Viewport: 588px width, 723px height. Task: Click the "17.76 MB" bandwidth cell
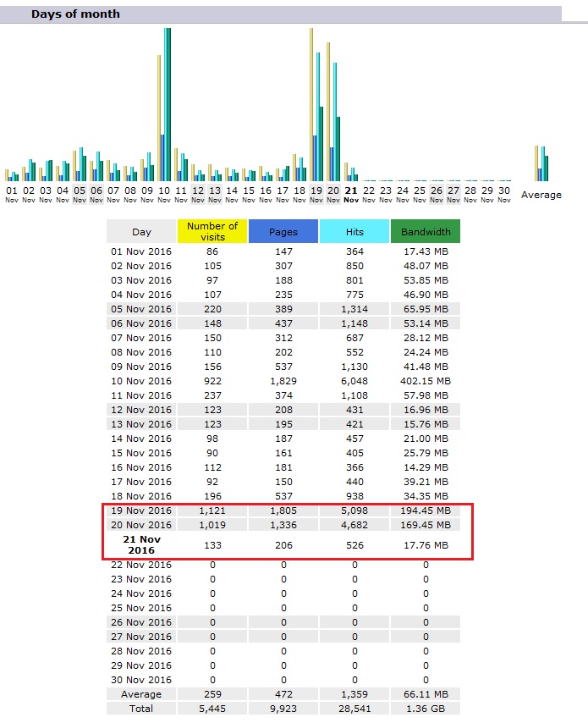click(x=426, y=545)
